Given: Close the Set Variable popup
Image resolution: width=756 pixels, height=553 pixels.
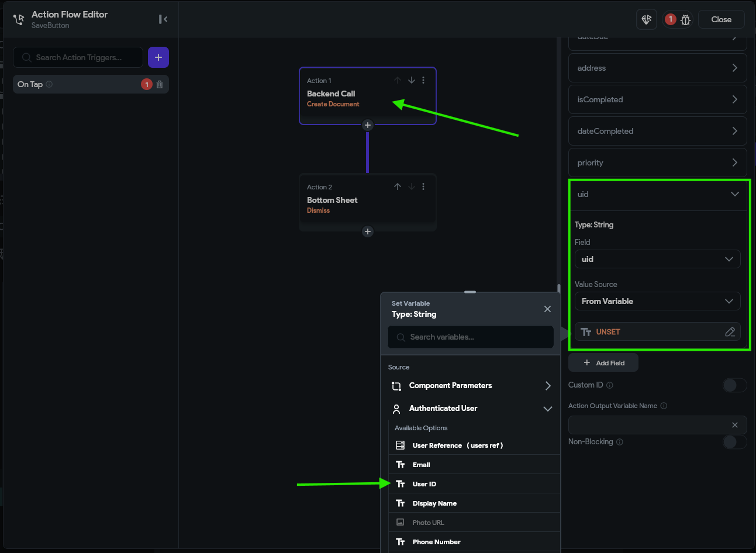Looking at the screenshot, I should [x=547, y=309].
